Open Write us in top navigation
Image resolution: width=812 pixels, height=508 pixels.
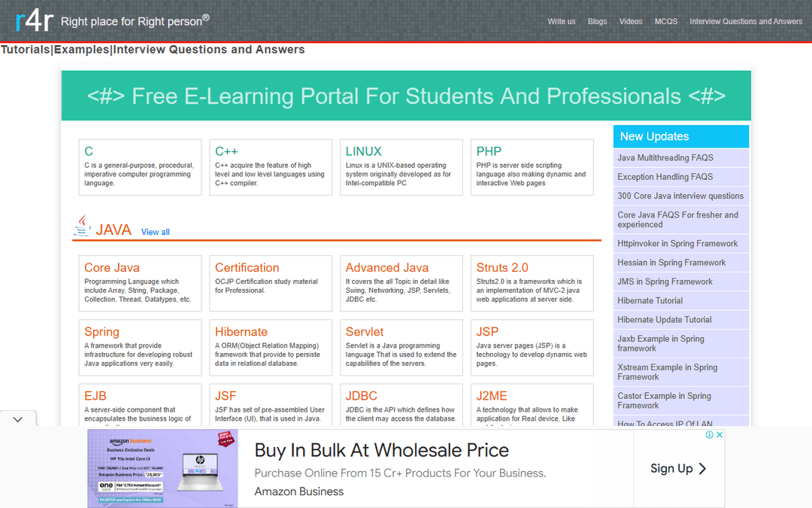pos(562,21)
